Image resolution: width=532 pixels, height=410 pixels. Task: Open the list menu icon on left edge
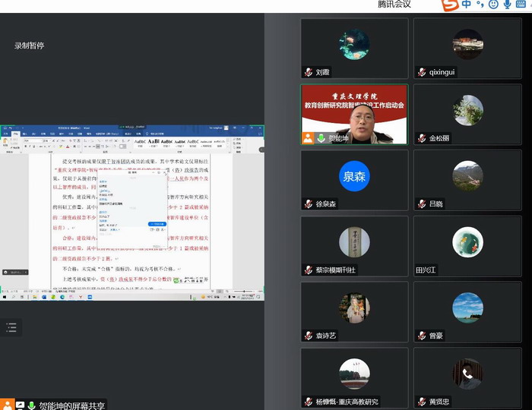tap(11, 327)
